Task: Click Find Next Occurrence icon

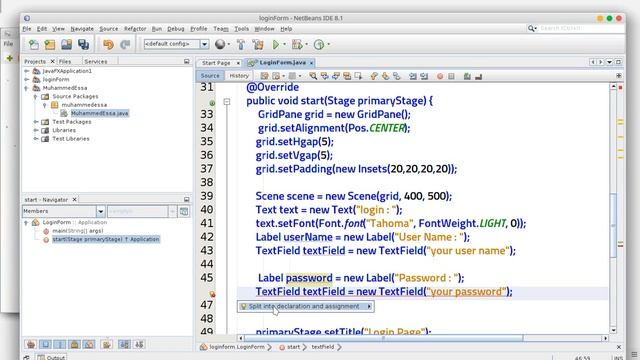Action: tap(336, 76)
